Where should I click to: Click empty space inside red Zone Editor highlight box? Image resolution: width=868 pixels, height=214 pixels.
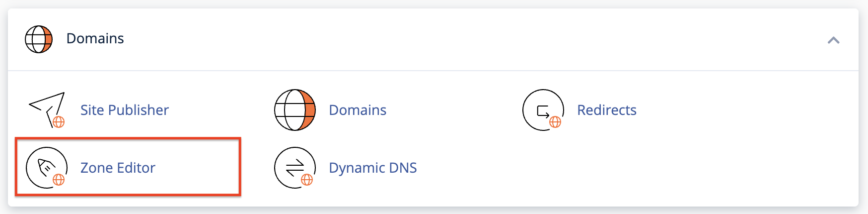pyautogui.click(x=199, y=168)
